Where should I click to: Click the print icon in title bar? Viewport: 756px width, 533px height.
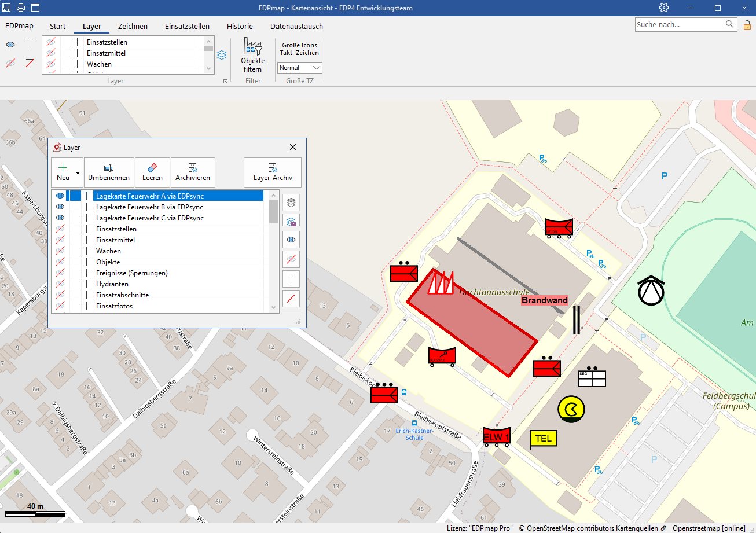(21, 8)
